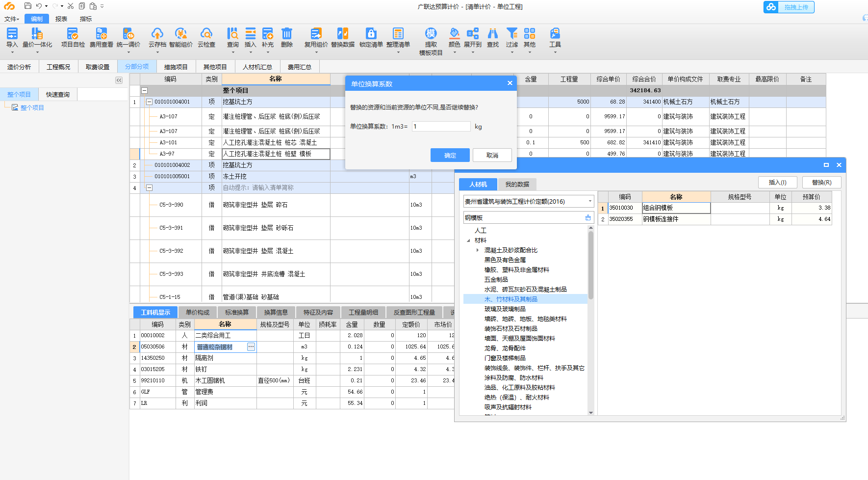Open the 查询 query tool
This screenshot has height=480, width=868.
coord(232,33)
